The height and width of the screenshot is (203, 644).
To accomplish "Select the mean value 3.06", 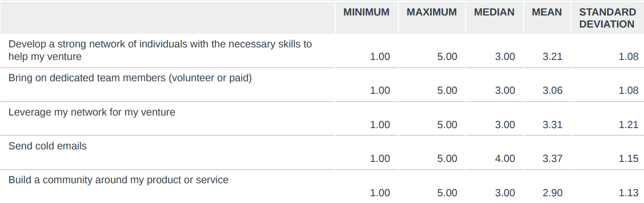I will (553, 90).
